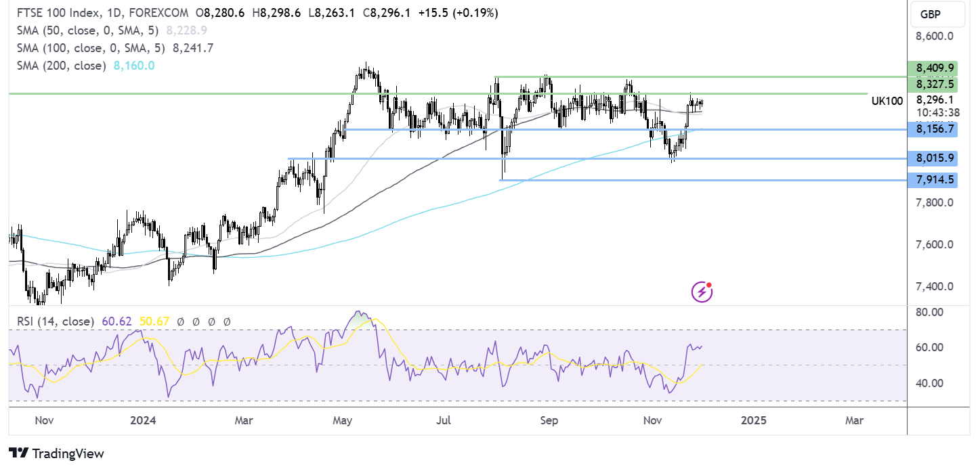Open the GBP currency selector
Image resolution: width=980 pixels, height=471 pixels.
tap(937, 13)
